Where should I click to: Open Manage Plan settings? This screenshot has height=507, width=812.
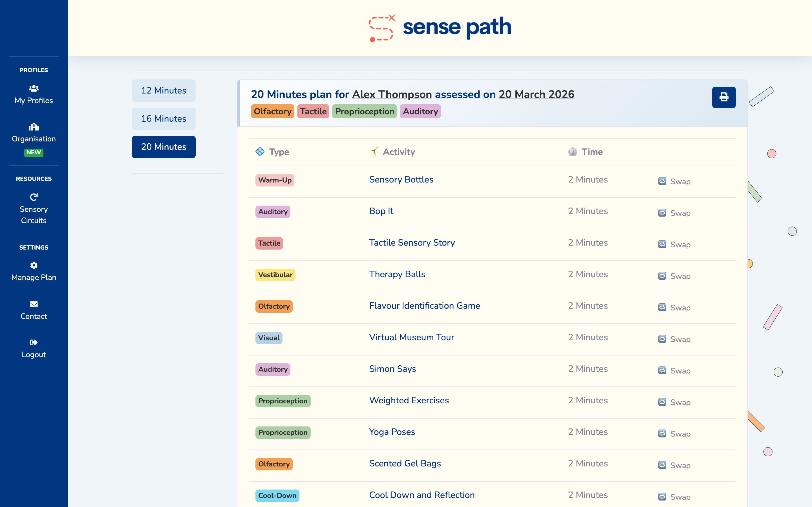[34, 271]
